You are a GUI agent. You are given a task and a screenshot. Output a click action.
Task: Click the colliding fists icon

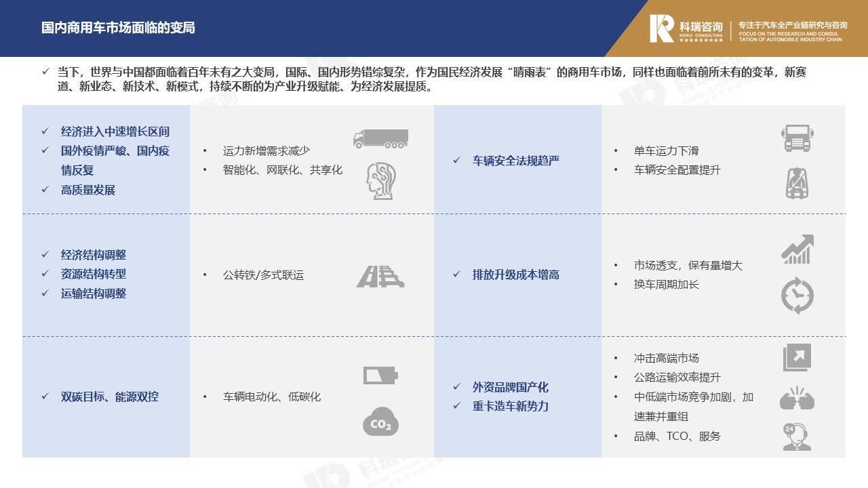[x=797, y=398]
